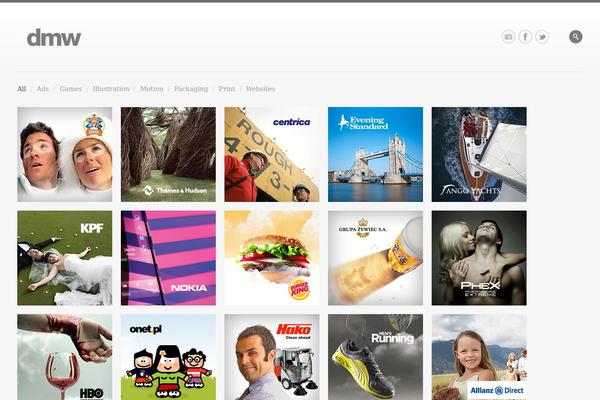Filter portfolio by Packaging
This screenshot has height=400, width=600.
pos(191,89)
